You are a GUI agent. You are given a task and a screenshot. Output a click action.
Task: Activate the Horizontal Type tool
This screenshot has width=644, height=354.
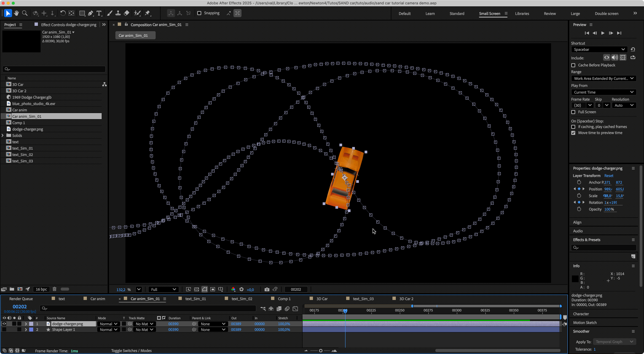click(99, 13)
